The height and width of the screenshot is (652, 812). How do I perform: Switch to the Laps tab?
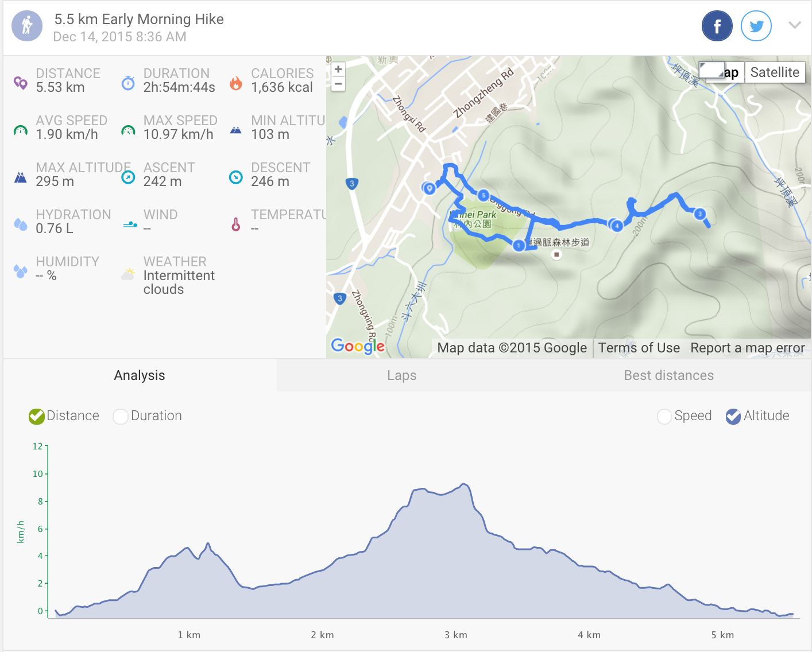(x=401, y=375)
